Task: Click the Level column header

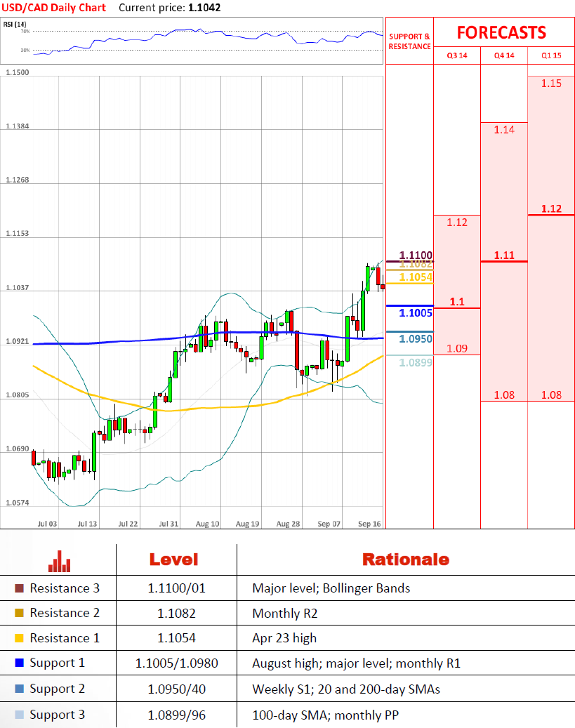Action: pos(173,560)
